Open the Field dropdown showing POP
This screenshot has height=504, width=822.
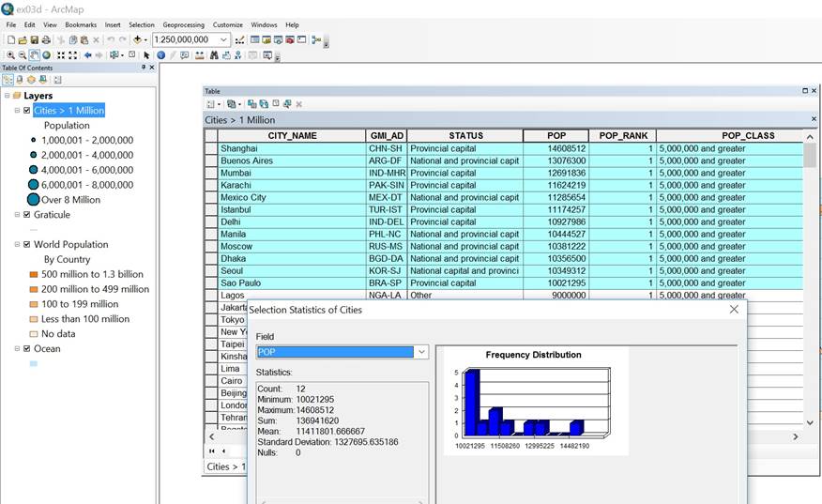421,352
